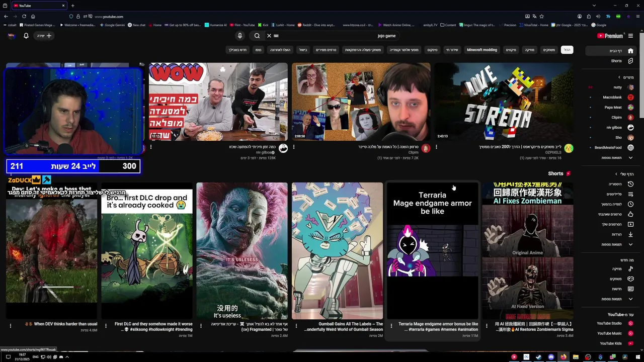Open options menu for Clipim video
The width and height of the screenshot is (644, 362).
tap(294, 147)
